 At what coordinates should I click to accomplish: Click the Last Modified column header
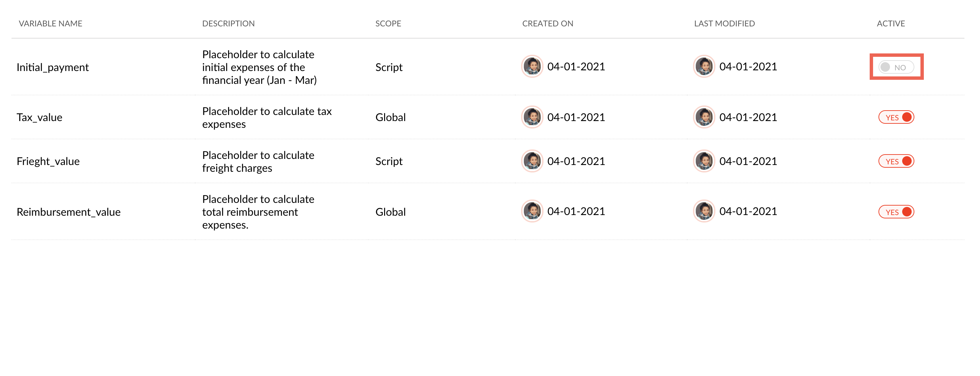725,24
